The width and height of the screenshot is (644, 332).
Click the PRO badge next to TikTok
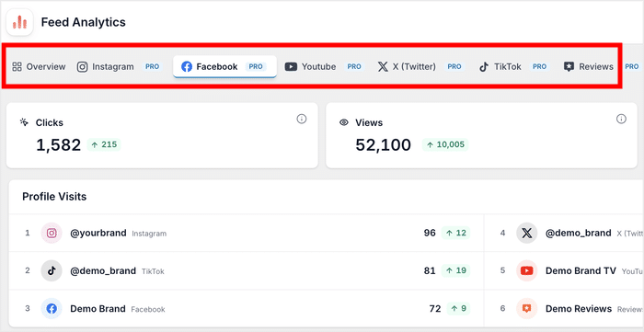(x=540, y=66)
